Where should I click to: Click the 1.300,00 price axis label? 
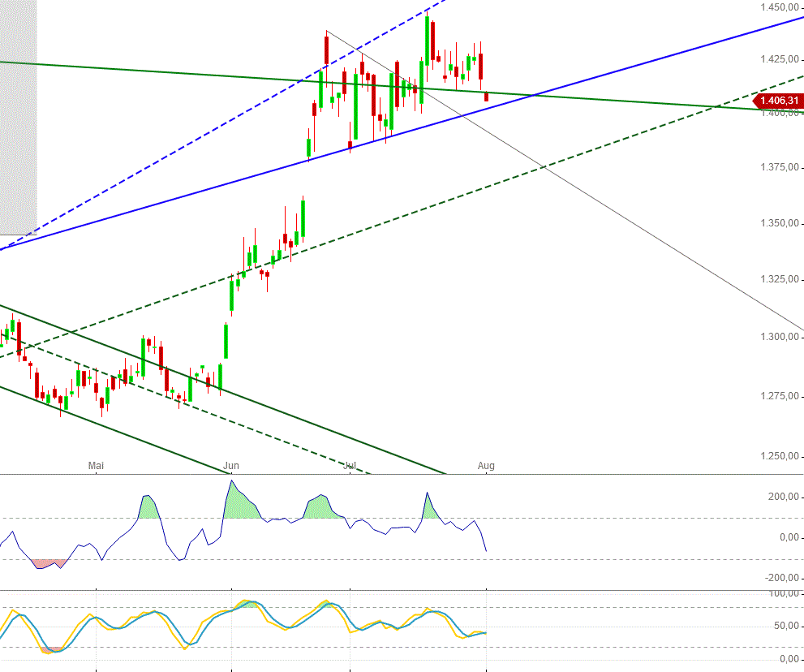780,337
